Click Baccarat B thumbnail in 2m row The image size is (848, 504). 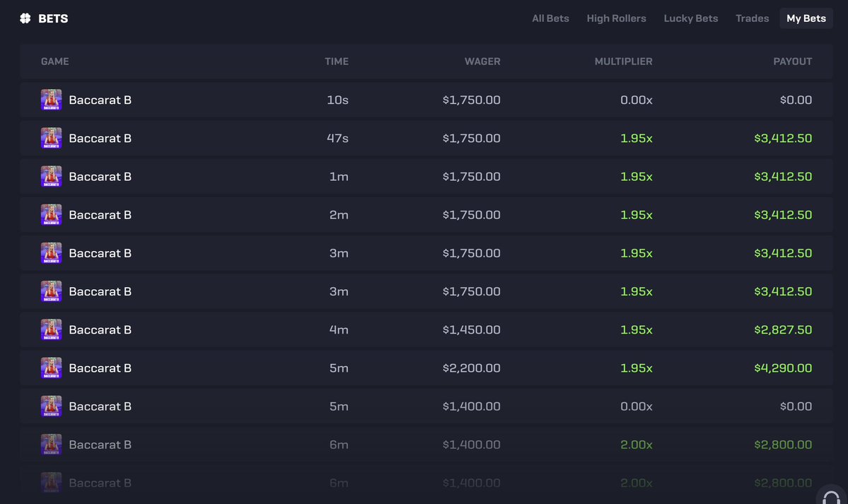[52, 215]
